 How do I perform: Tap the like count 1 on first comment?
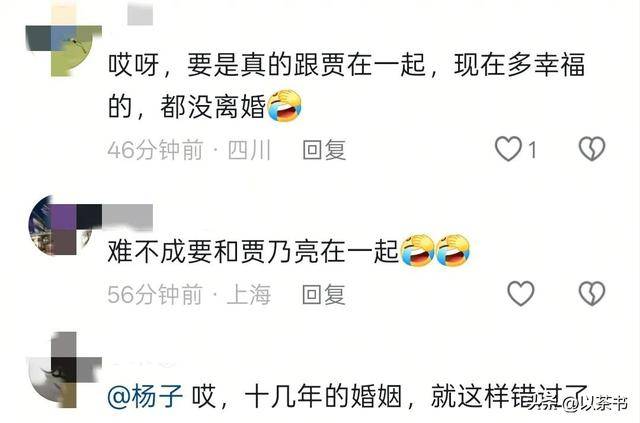coord(532,150)
